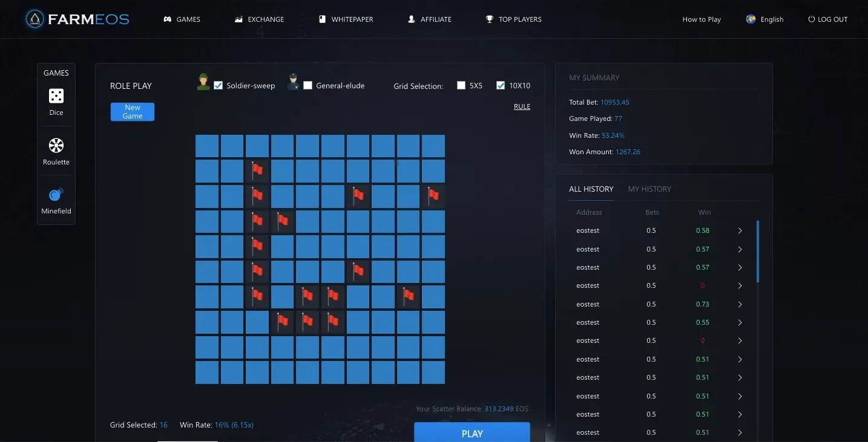
Task: Open the TOP PLAYERS menu item
Action: (x=513, y=19)
